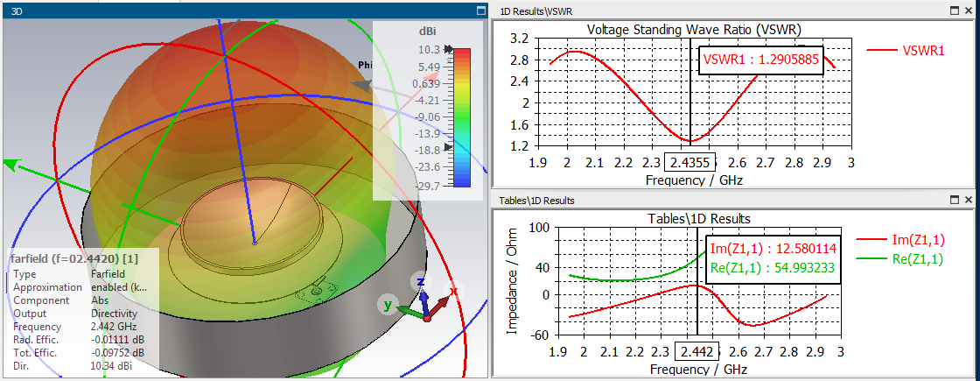Screen dimensions: 980x381
Task: Click the -13.9 value on the color scale
Action: pos(428,134)
